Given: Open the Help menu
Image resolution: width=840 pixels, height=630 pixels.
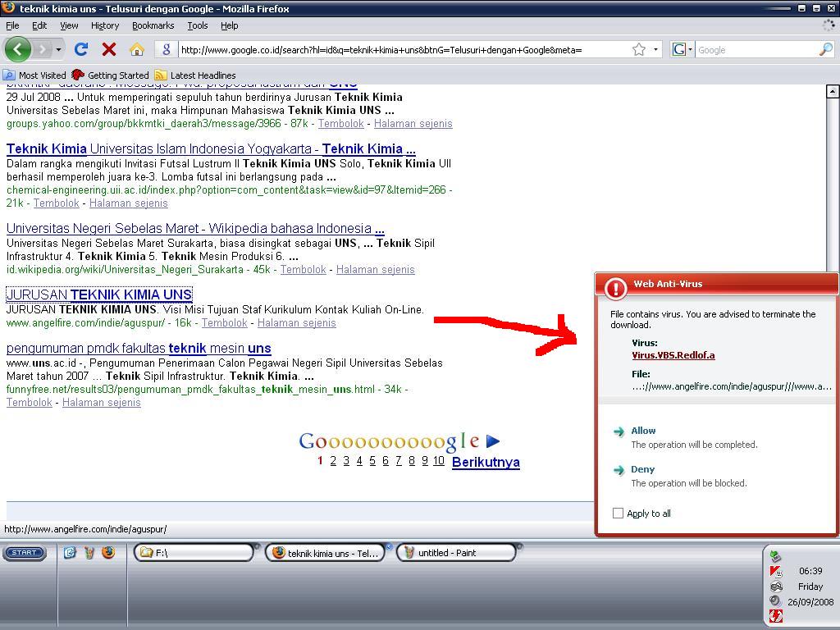Looking at the screenshot, I should [x=230, y=25].
